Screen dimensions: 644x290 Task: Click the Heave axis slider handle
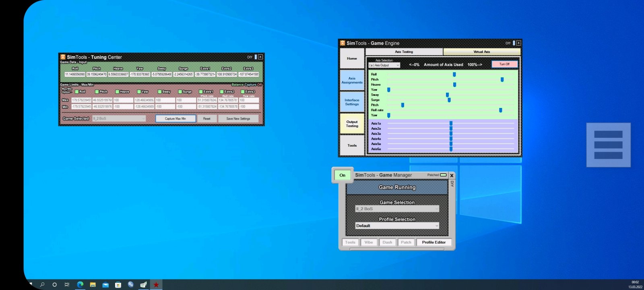pos(454,85)
